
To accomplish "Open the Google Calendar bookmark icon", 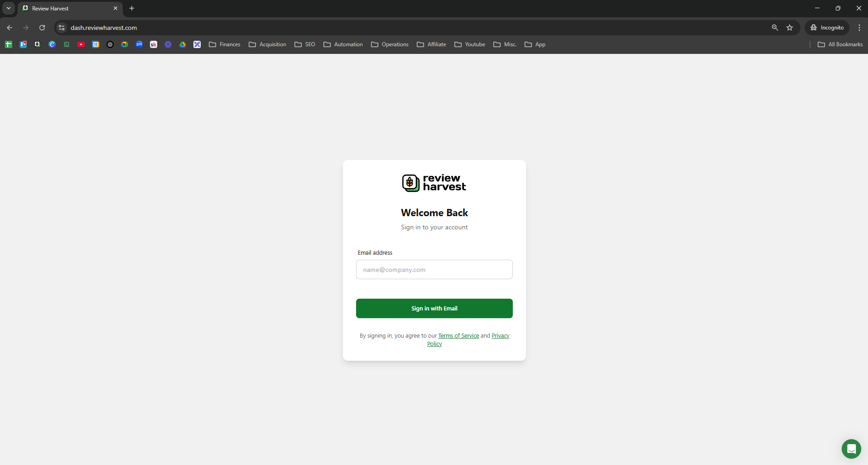I will 96,44.
